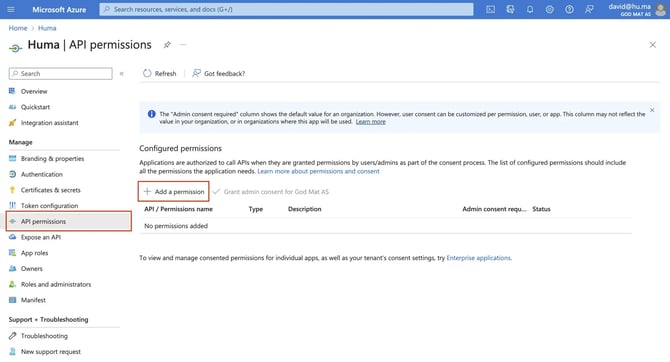Focus the top search resources bar
Viewport: 670px width, 362px height.
[286, 9]
